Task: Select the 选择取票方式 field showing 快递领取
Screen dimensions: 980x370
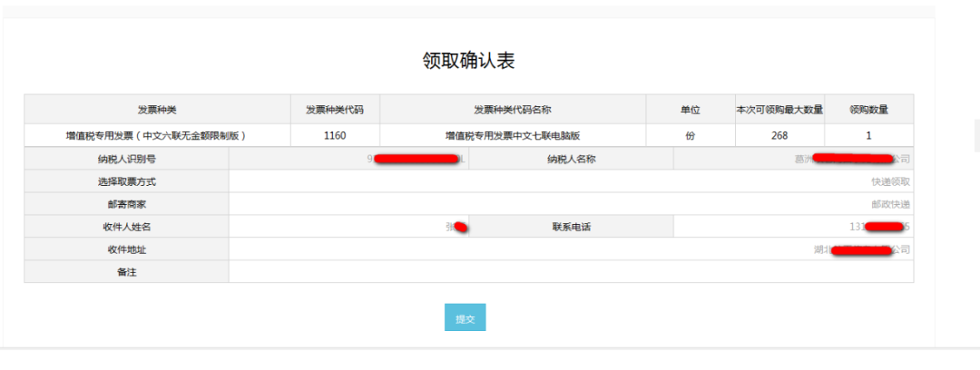Action: pos(571,181)
